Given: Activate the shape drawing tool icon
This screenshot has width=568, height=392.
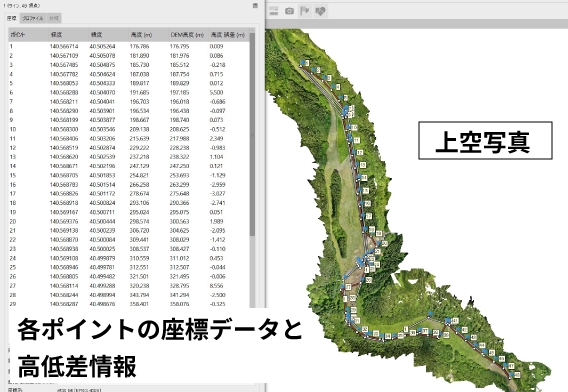Looking at the screenshot, I should [320, 11].
